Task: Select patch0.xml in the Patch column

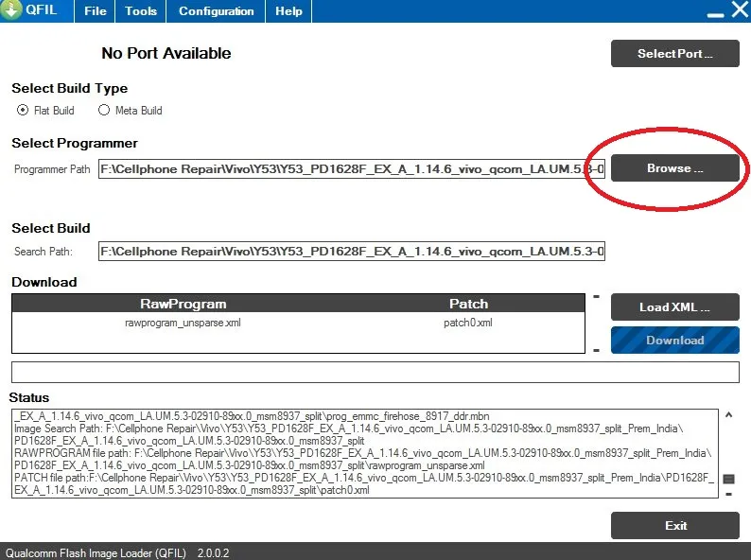Action: tap(468, 323)
